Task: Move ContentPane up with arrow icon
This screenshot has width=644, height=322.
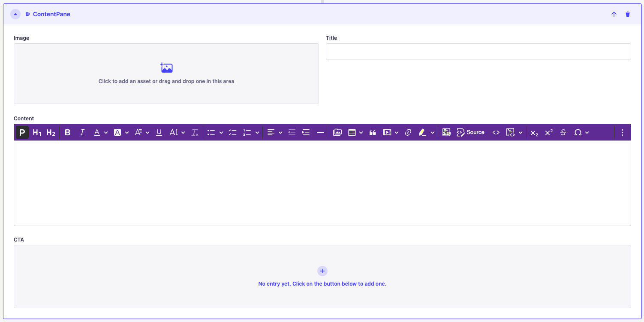Action: pyautogui.click(x=614, y=14)
